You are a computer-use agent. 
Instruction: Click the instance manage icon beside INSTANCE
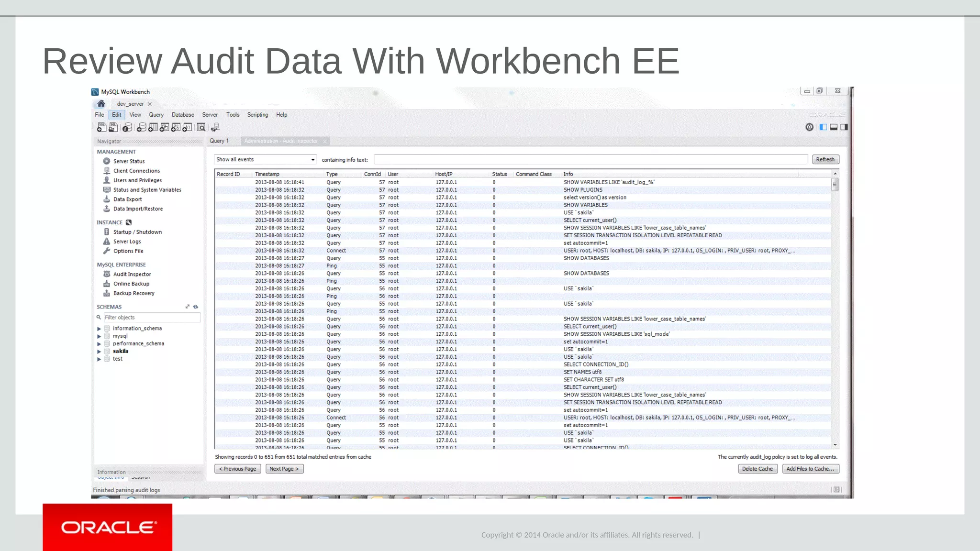[128, 222]
